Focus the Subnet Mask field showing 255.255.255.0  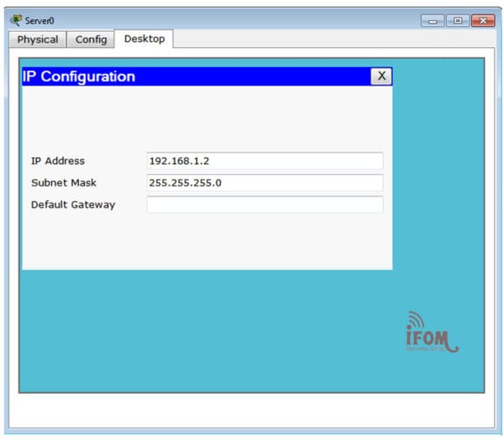point(265,183)
